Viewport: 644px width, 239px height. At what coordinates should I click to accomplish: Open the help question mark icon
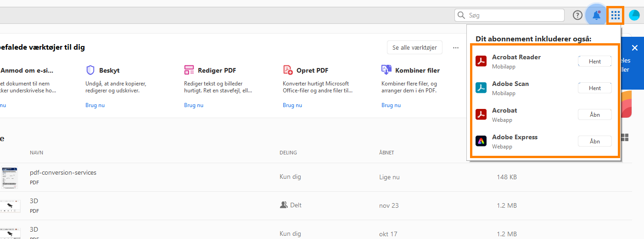click(x=577, y=15)
